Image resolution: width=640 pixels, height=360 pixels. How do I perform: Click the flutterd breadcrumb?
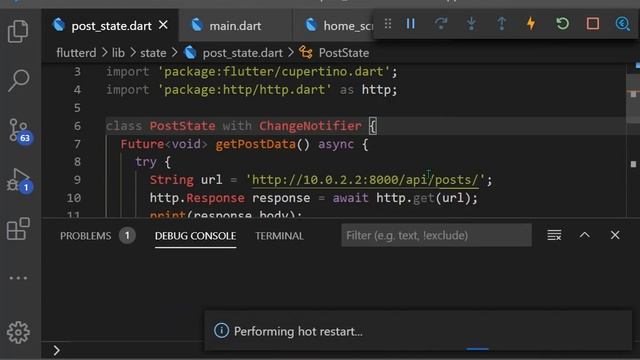pyautogui.click(x=76, y=53)
